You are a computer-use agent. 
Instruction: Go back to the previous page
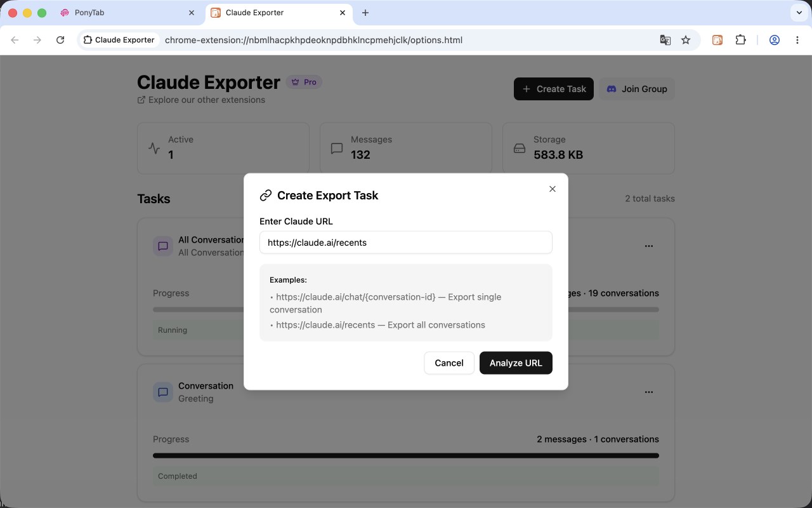[15, 40]
